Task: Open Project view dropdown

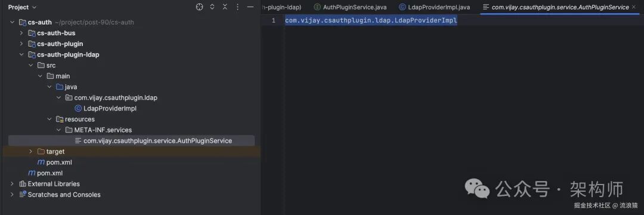Action: [x=22, y=7]
